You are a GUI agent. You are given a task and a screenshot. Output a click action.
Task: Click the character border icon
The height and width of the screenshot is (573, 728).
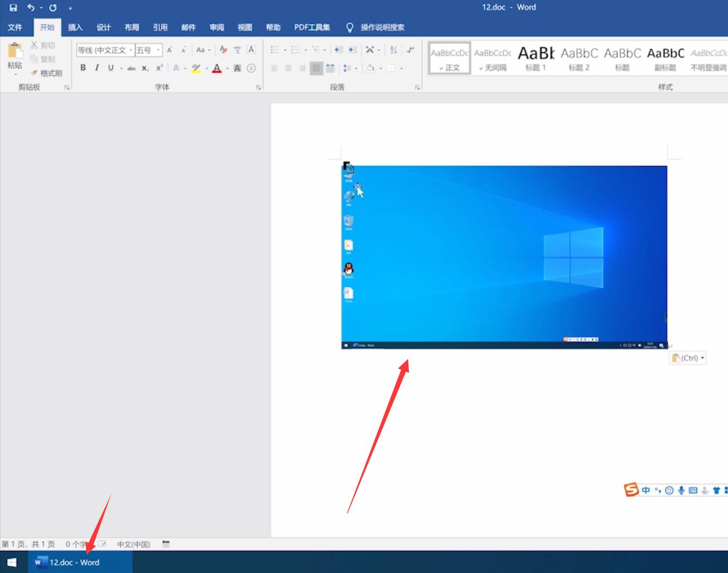pos(252,50)
